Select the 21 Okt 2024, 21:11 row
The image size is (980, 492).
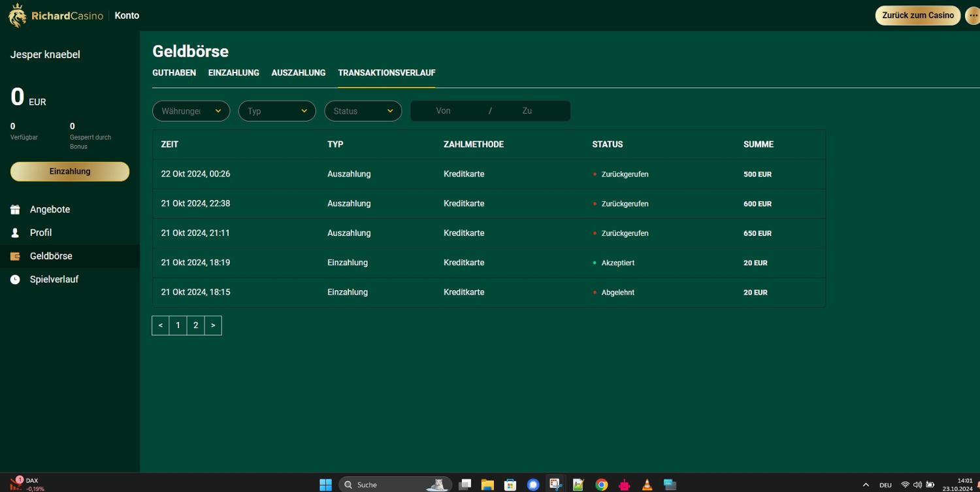(x=489, y=233)
